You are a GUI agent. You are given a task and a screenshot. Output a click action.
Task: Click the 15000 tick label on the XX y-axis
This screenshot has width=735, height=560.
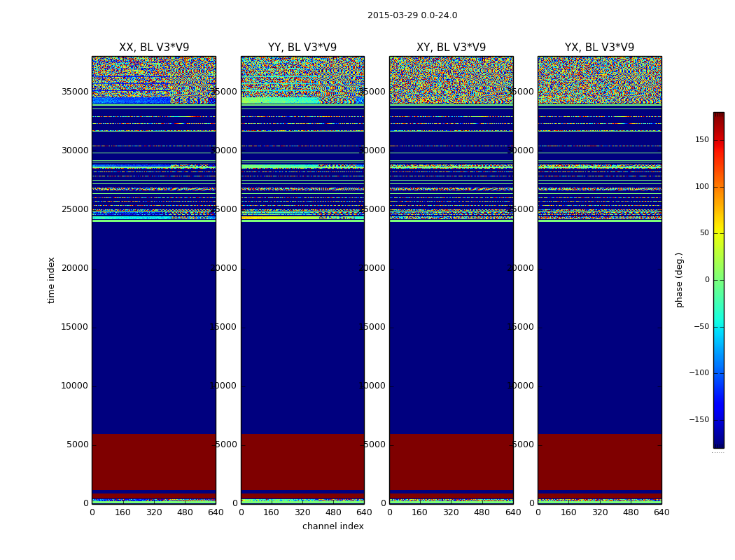pos(75,327)
